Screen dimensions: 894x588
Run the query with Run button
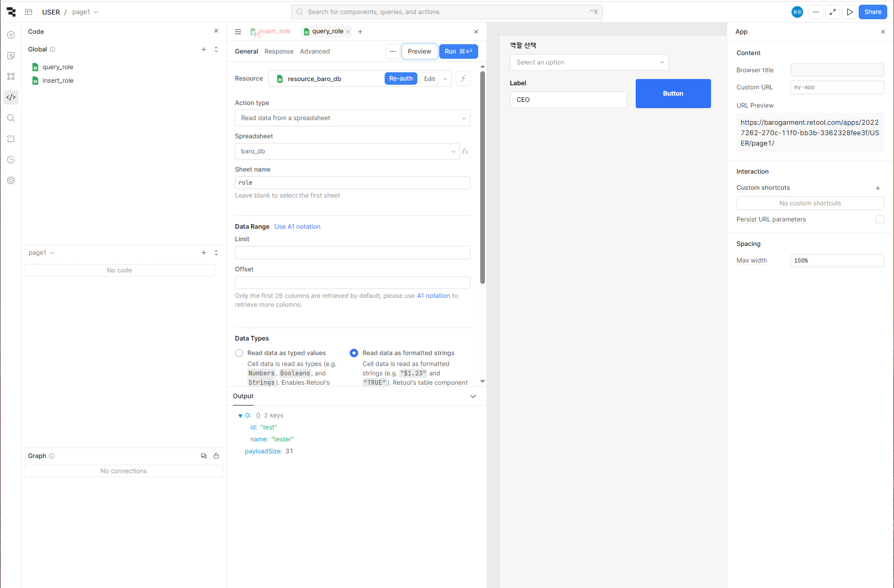(458, 51)
